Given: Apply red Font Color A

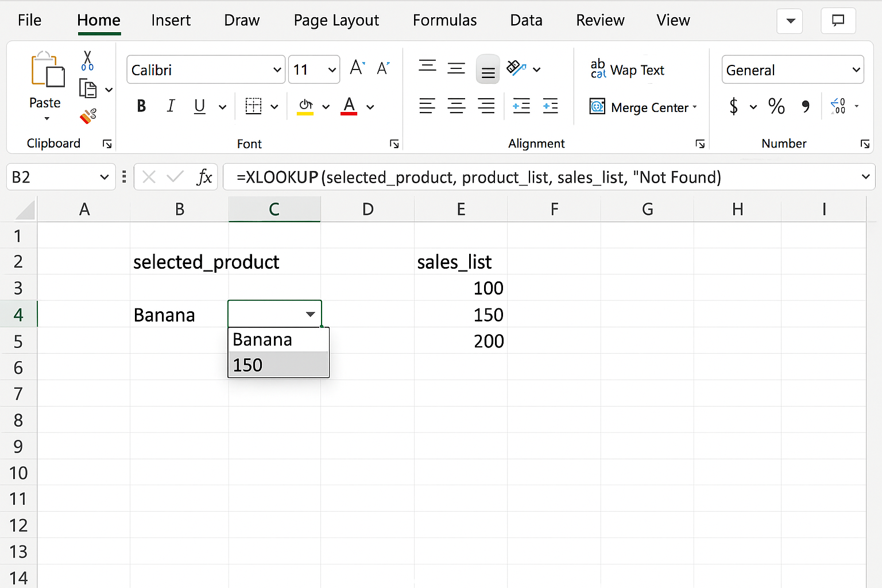Looking at the screenshot, I should point(349,106).
